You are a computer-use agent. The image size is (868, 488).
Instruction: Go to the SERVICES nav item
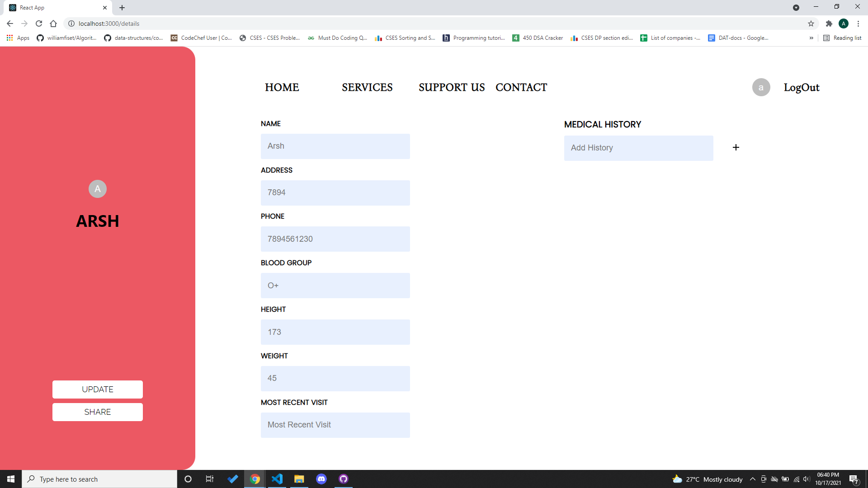point(367,87)
